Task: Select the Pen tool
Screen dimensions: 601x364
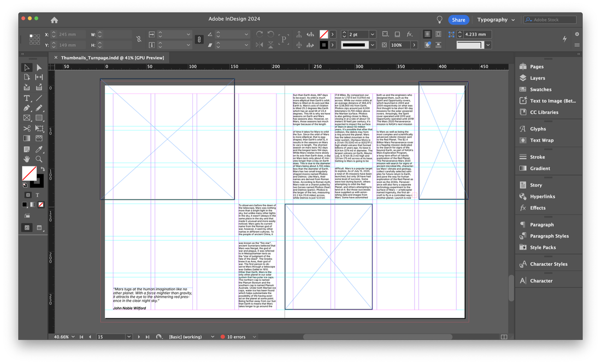Action: 27,108
